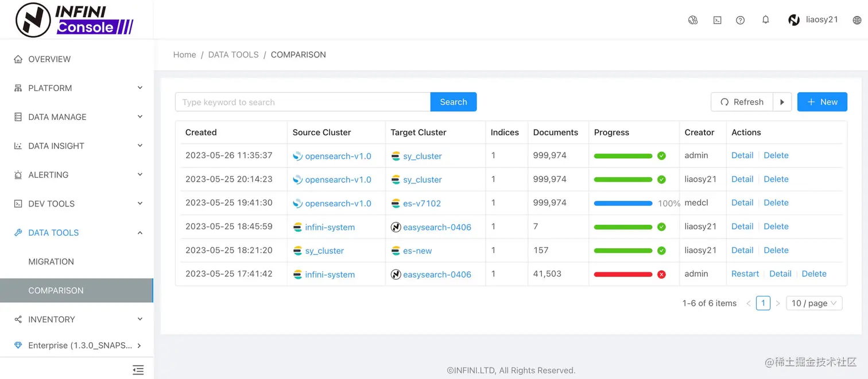Click the next page arrow
The height and width of the screenshot is (379, 868).
pos(778,303)
